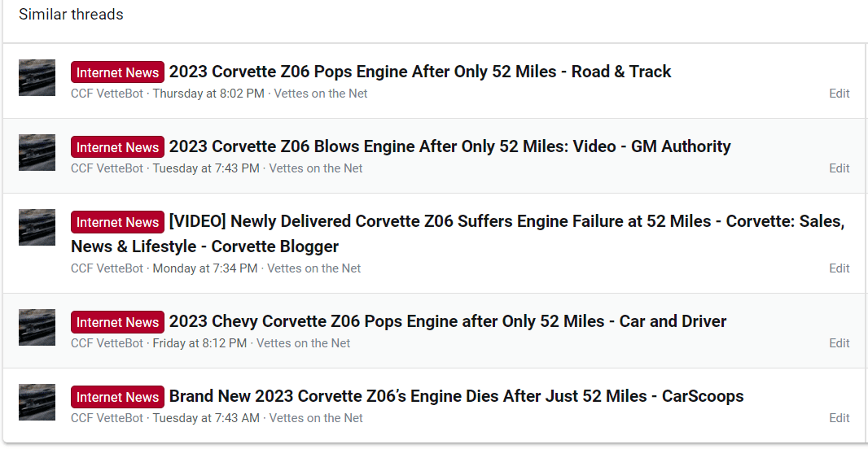868x449 pixels.
Task: Open the GM Authority Blows Engine thread
Action: click(x=449, y=146)
